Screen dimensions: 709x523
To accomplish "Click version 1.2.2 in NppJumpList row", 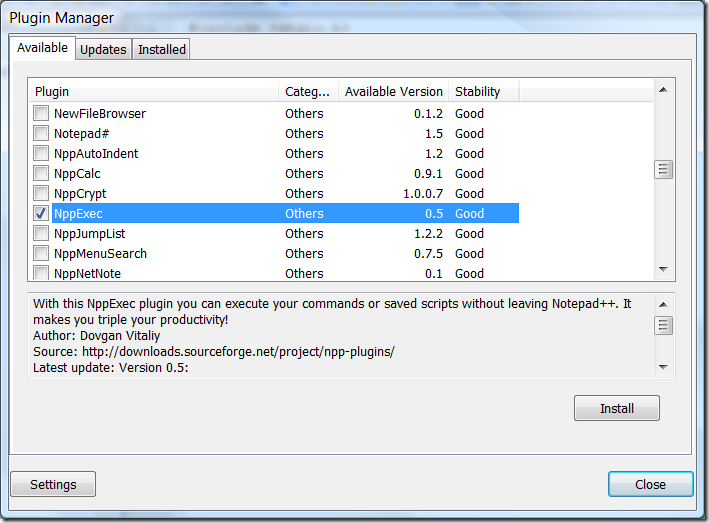I will click(x=428, y=233).
